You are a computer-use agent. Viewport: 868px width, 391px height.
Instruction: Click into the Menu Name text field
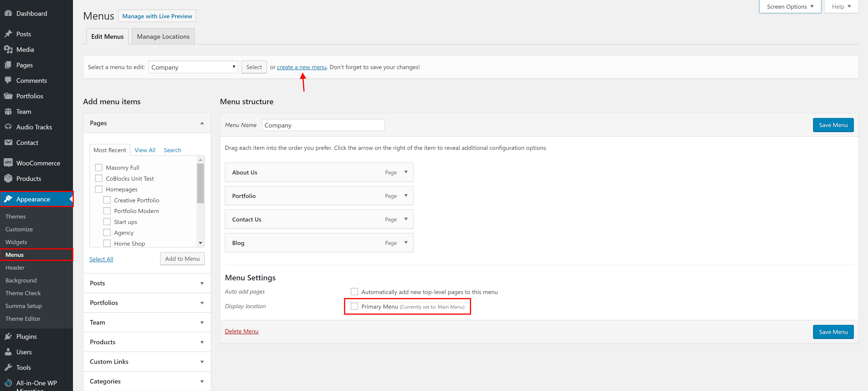(323, 125)
